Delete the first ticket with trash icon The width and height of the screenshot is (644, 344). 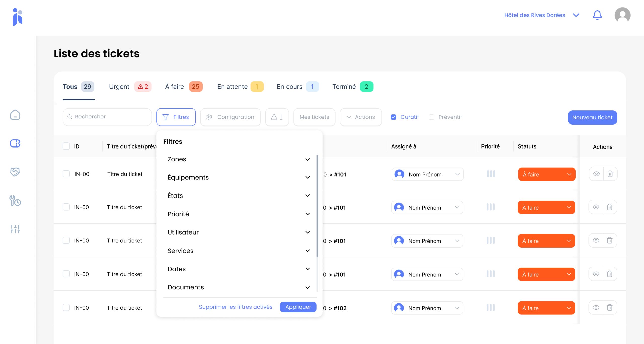coord(610,174)
